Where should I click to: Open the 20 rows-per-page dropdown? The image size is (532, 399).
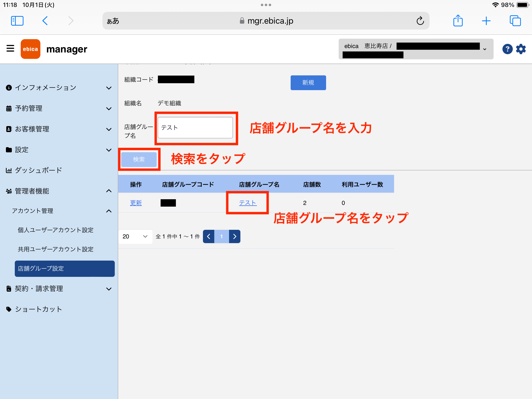coord(135,236)
